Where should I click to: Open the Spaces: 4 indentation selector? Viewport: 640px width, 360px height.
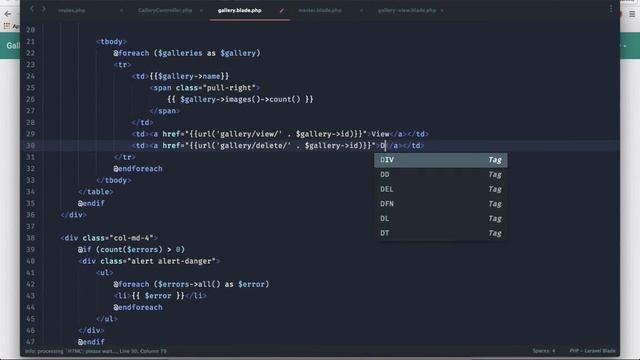coord(544,351)
